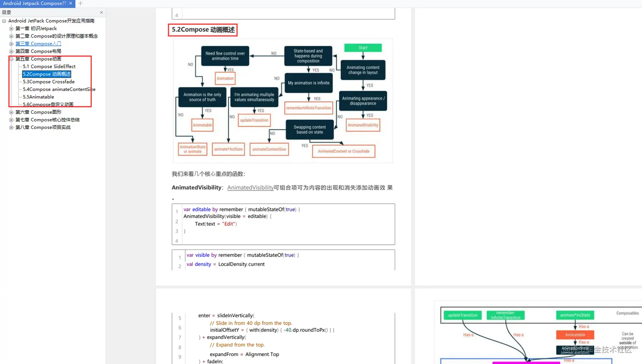
Task: Expand chapter 第二章 Compose的设计原理和基本概念
Action: (10, 36)
